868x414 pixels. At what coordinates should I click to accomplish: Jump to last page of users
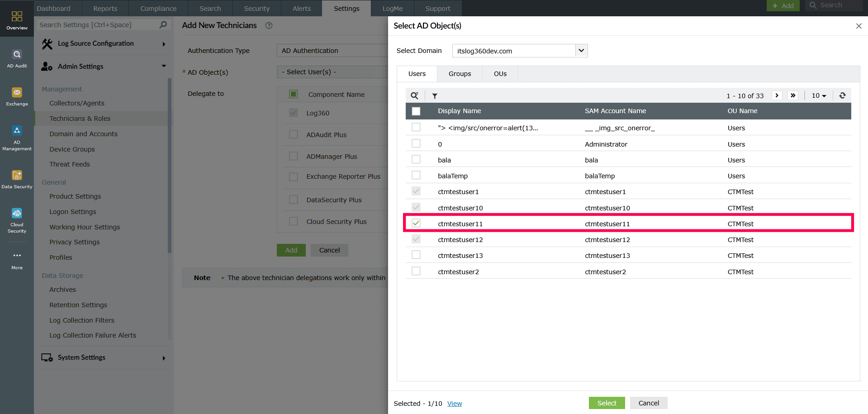coord(793,95)
